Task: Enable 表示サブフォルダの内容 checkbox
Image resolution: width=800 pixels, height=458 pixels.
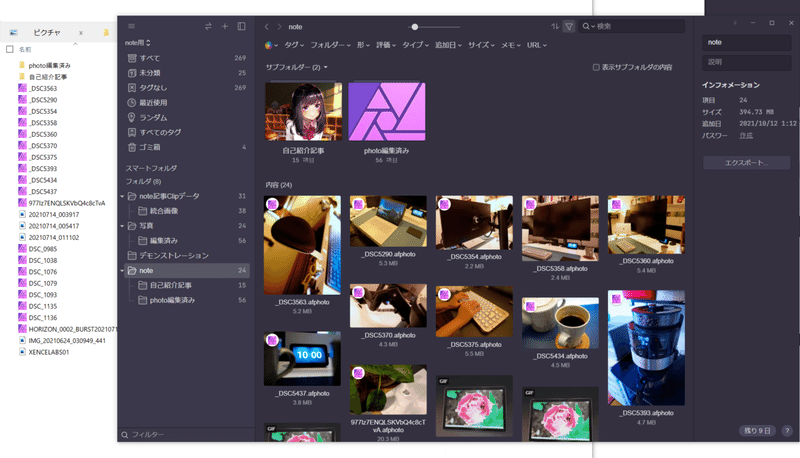Action: [596, 67]
